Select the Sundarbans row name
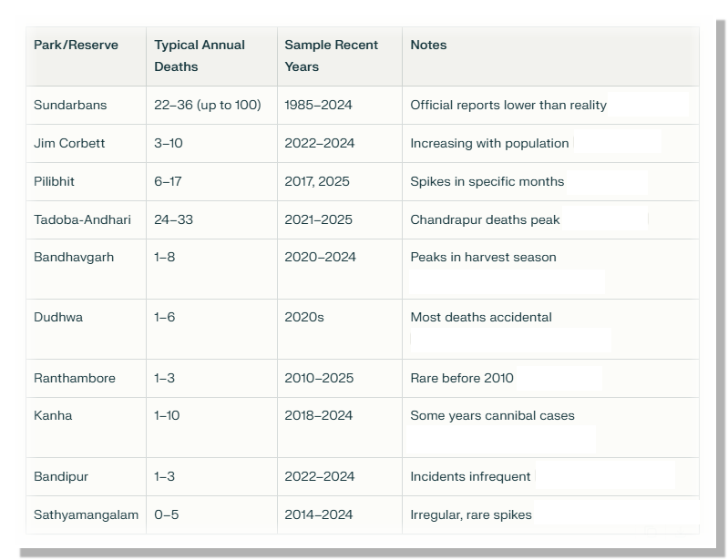This screenshot has height=560, width=728. [70, 105]
